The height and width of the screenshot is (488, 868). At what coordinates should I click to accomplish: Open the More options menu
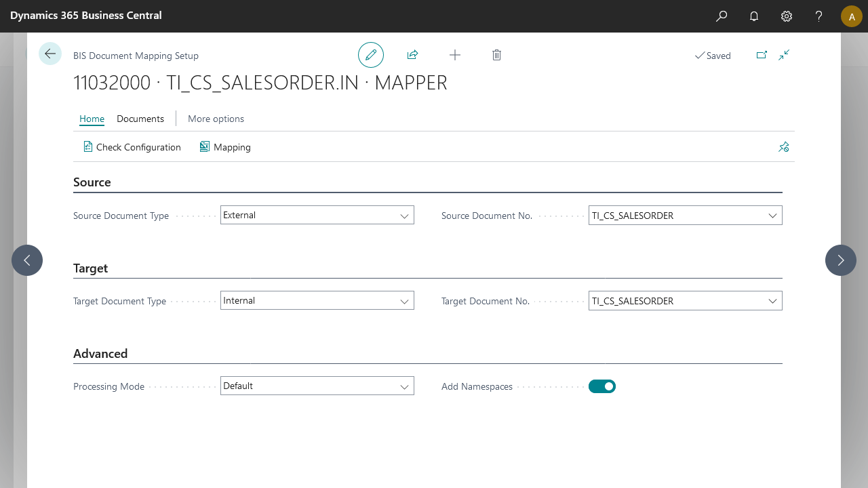click(216, 119)
